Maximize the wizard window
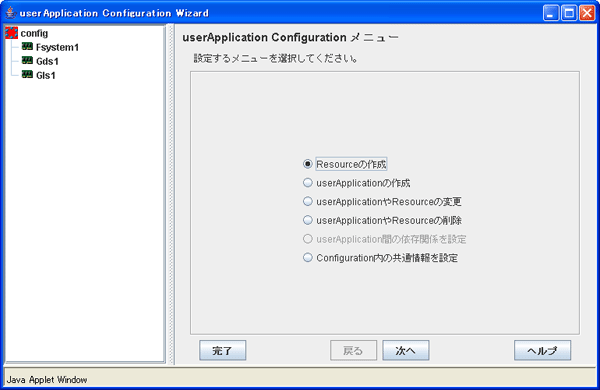The width and height of the screenshot is (600, 390). point(569,13)
